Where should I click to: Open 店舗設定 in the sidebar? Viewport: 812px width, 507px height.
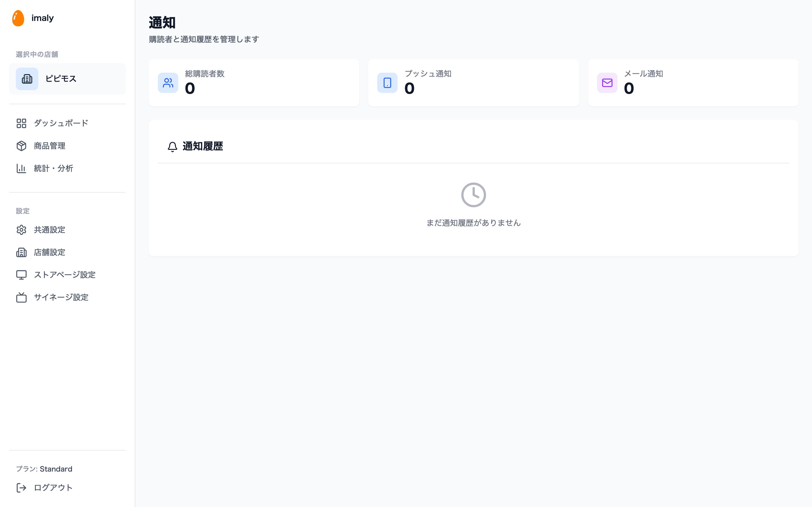50,252
